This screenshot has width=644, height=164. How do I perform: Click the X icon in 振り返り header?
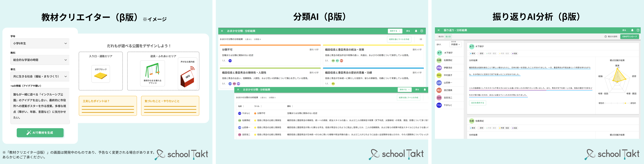click(439, 30)
